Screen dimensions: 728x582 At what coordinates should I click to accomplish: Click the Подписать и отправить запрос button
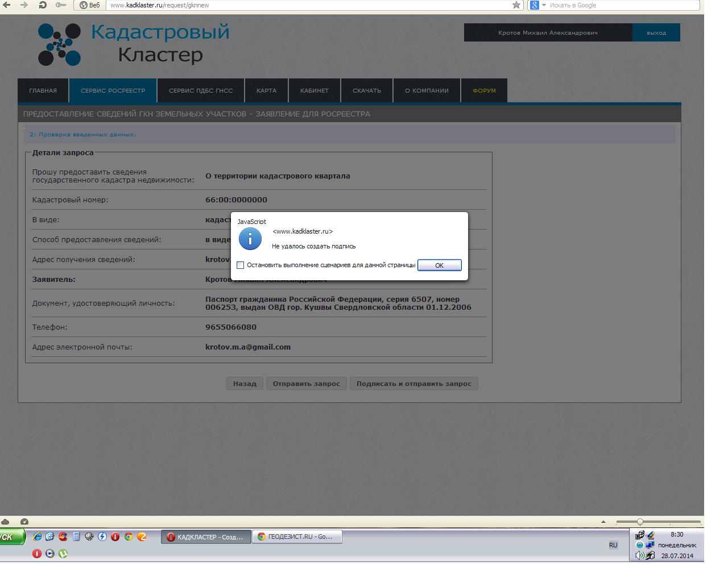(x=413, y=384)
